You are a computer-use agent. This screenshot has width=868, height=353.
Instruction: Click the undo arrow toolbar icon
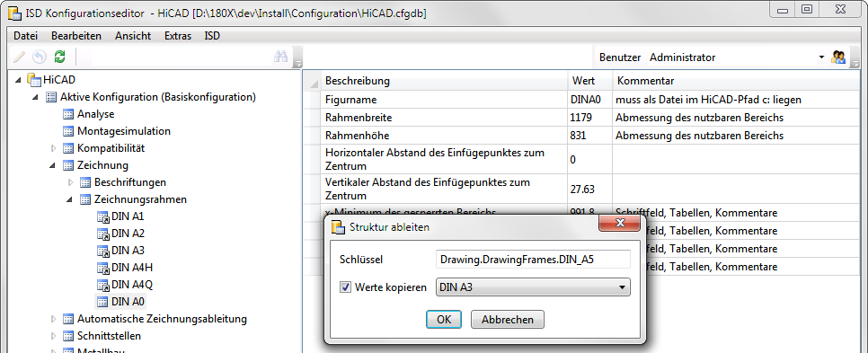pyautogui.click(x=39, y=57)
